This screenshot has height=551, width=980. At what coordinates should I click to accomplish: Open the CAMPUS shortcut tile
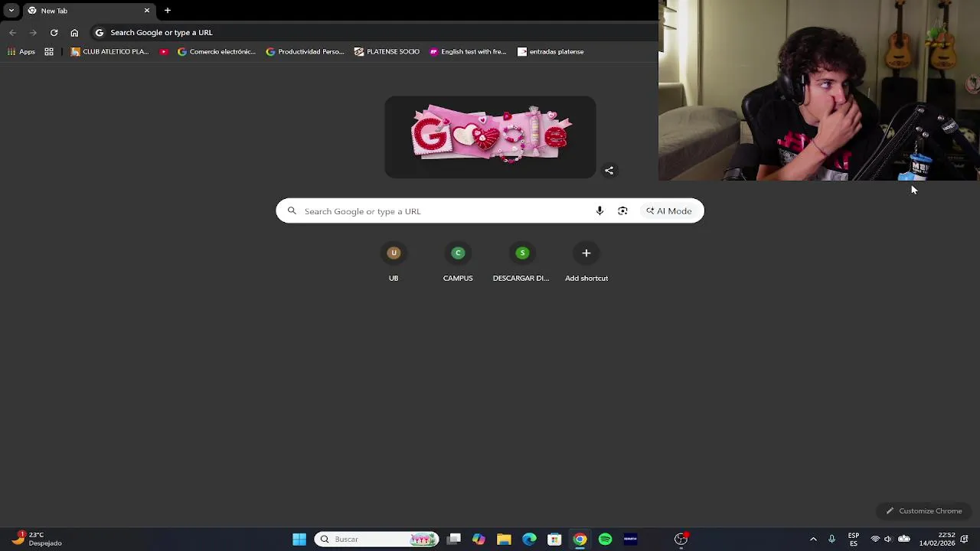(x=458, y=262)
